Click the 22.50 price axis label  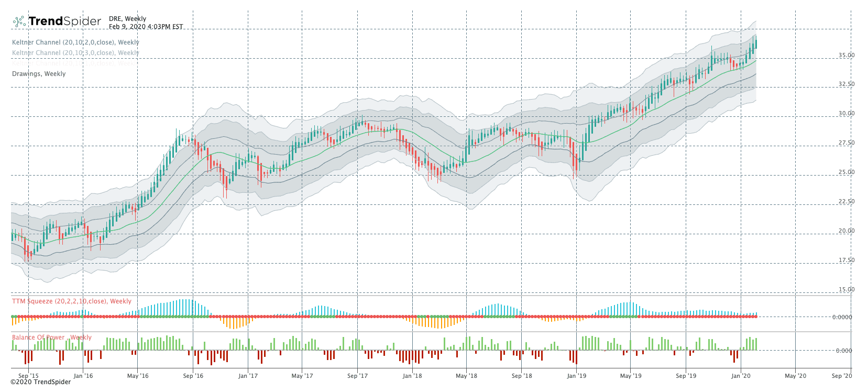[x=847, y=201]
